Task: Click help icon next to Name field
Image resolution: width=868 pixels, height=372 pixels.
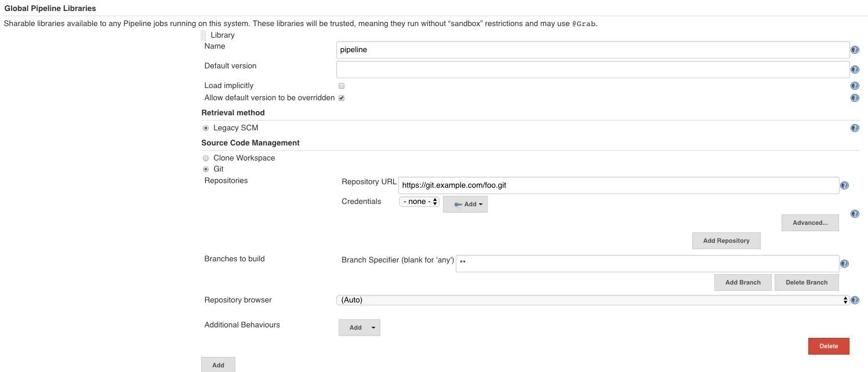Action: (x=855, y=50)
